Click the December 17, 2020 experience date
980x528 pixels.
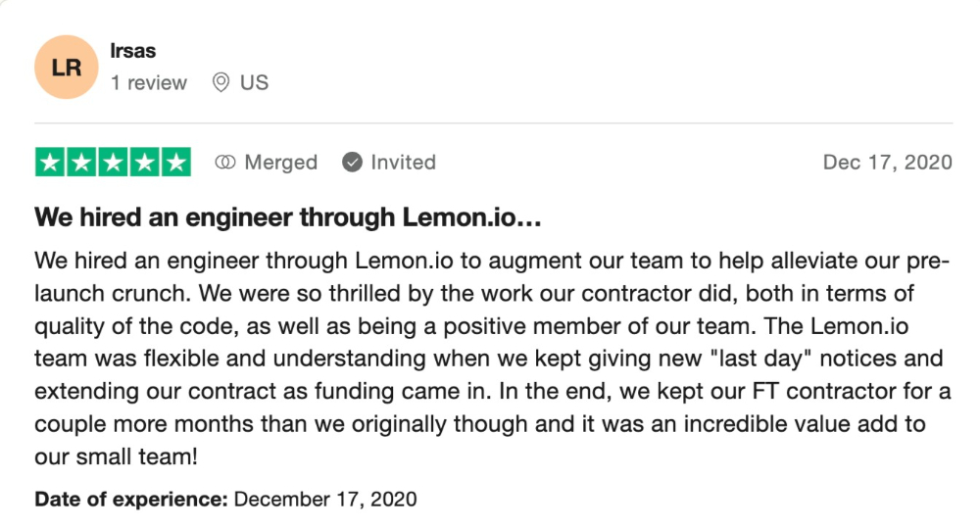[x=325, y=500]
